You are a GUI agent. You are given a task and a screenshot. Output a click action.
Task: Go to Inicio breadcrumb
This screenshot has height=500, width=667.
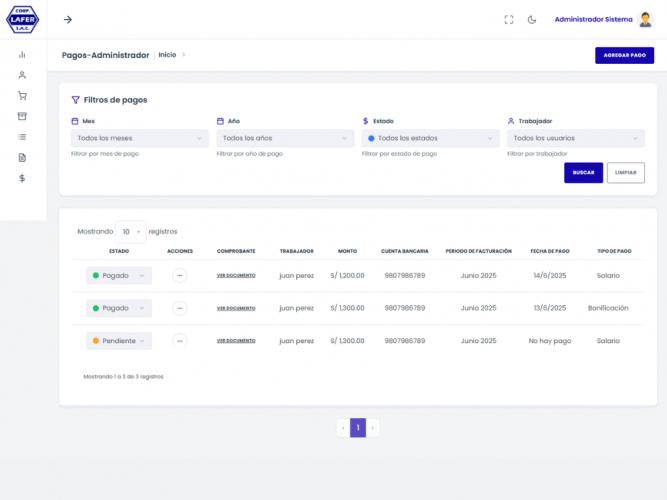(167, 55)
